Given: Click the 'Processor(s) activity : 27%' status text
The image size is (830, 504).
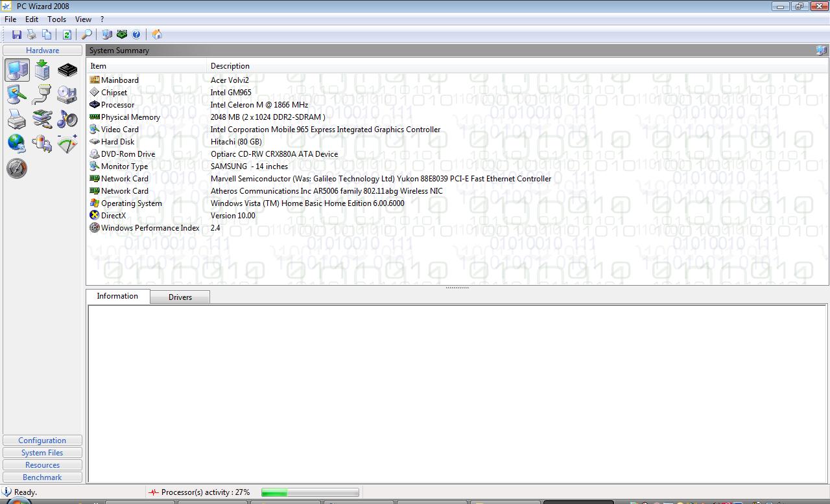Looking at the screenshot, I should point(205,492).
